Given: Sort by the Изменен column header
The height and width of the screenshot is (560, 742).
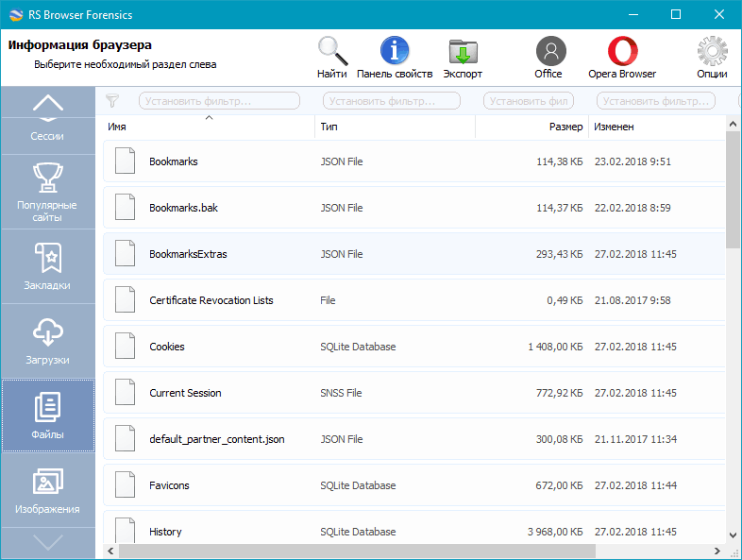Looking at the screenshot, I should point(657,127).
